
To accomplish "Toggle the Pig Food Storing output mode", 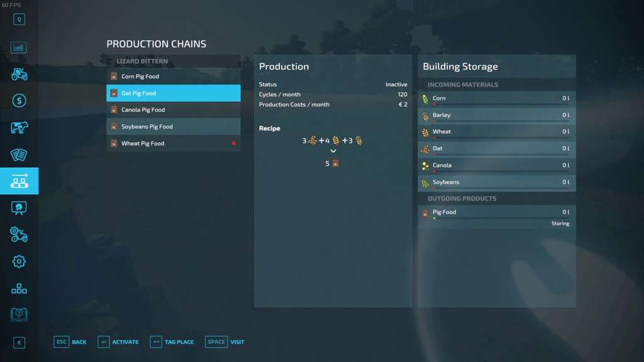I will tap(560, 224).
